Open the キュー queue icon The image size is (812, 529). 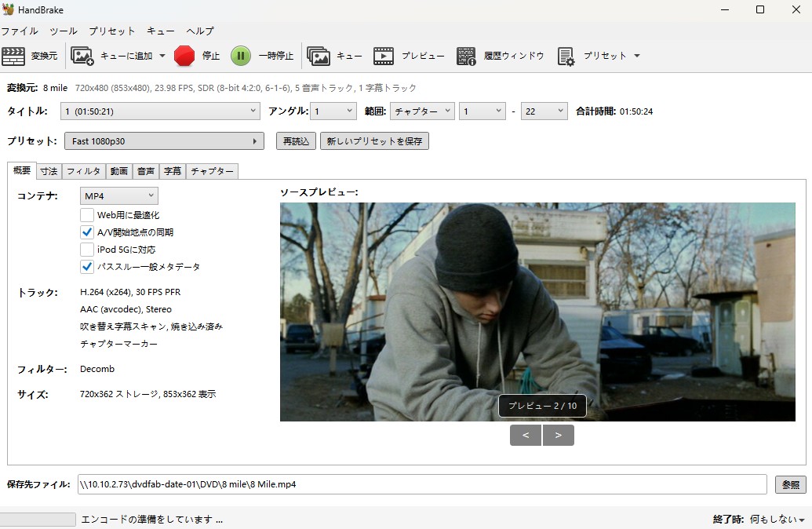[319, 56]
